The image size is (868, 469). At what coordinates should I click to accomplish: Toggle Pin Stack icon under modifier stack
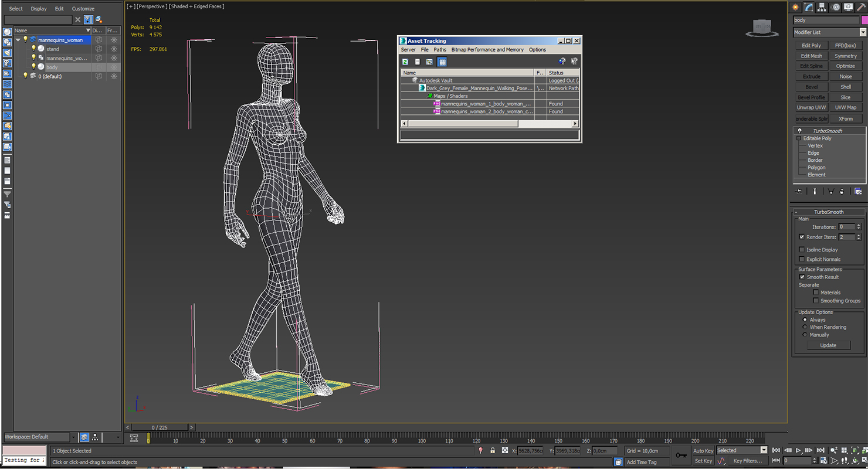[x=799, y=191]
